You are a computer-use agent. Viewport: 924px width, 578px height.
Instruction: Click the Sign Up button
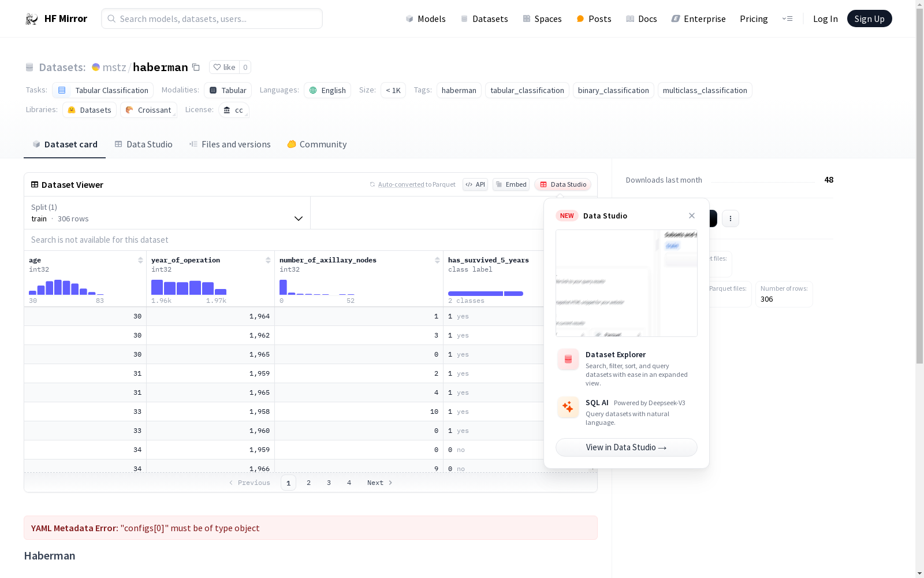(x=869, y=18)
